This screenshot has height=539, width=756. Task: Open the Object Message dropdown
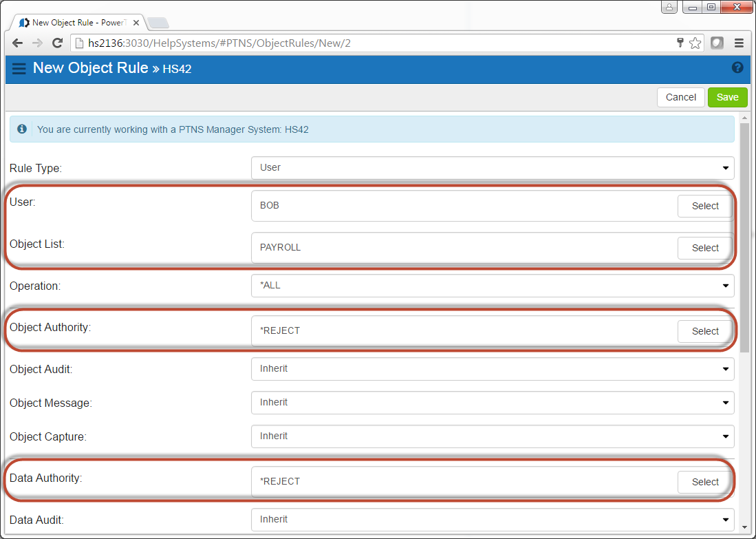(x=492, y=402)
